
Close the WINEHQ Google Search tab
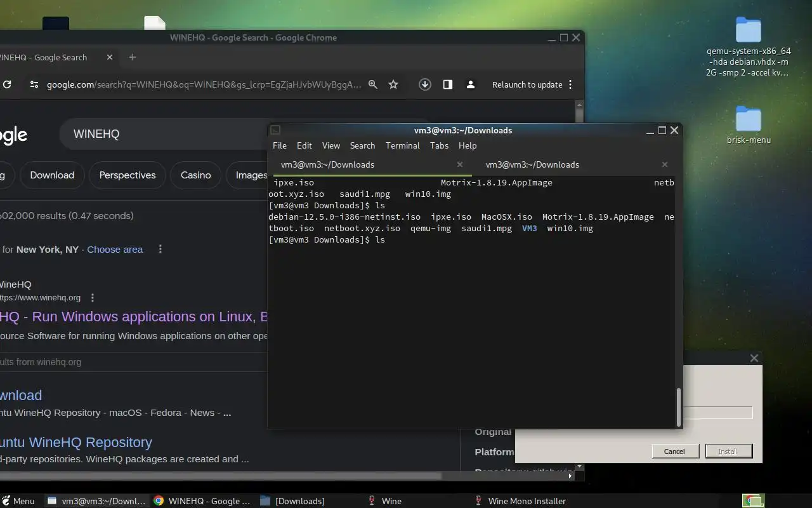click(x=110, y=57)
